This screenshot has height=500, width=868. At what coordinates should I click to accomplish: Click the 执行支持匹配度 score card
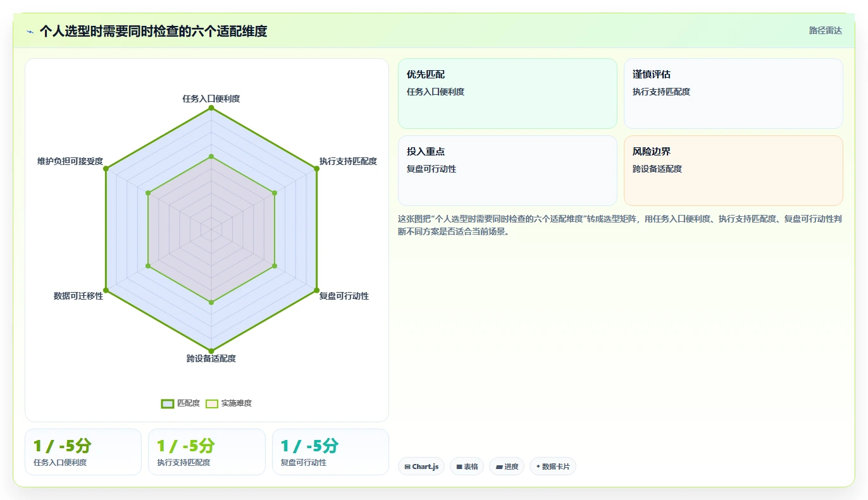[x=206, y=452]
